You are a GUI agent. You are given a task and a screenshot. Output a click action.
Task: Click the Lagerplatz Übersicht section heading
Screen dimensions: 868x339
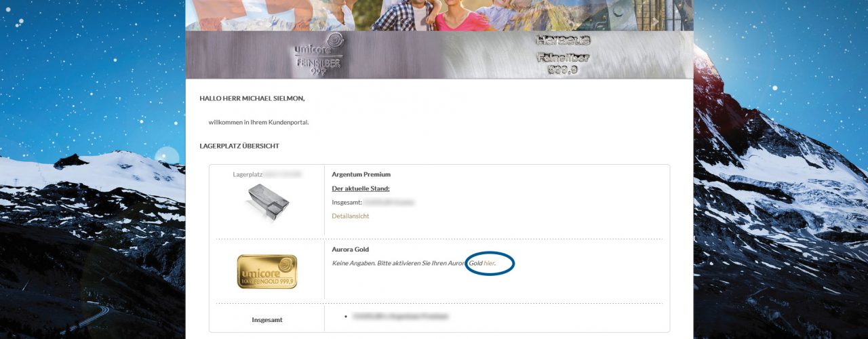tap(239, 146)
